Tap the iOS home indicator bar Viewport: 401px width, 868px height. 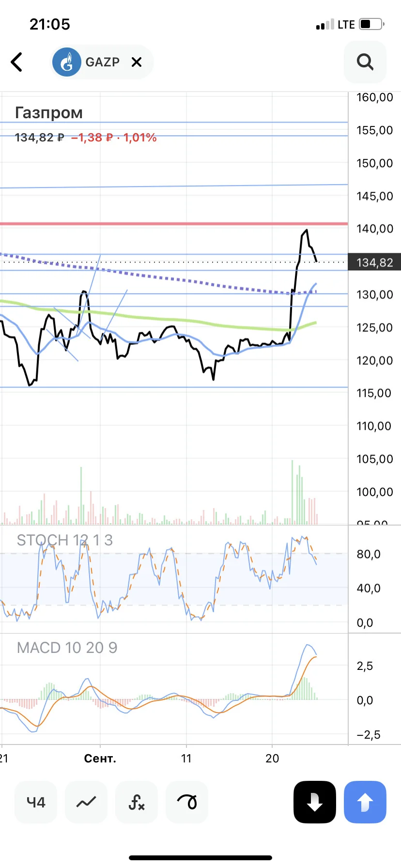(x=200, y=858)
